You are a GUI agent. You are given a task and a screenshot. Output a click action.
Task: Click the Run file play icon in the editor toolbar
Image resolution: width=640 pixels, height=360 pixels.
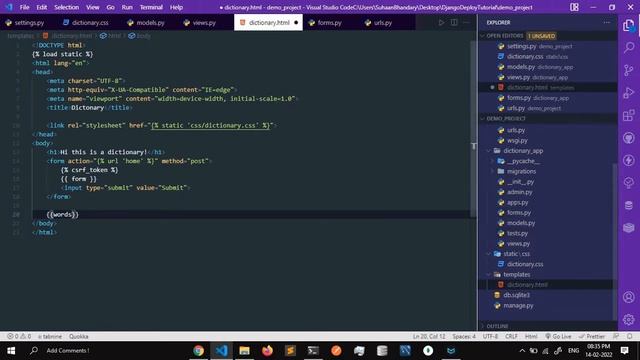[x=441, y=22]
